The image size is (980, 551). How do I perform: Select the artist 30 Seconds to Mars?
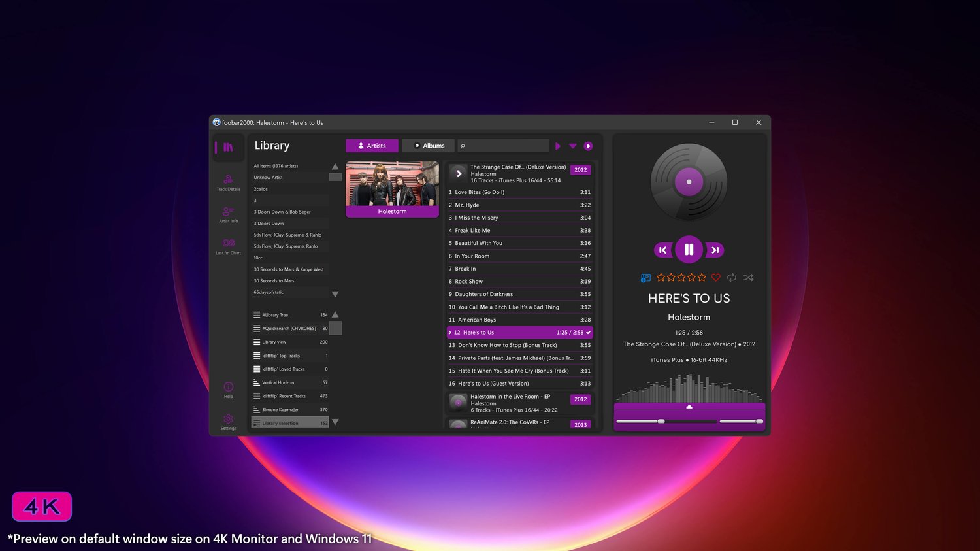coord(290,281)
